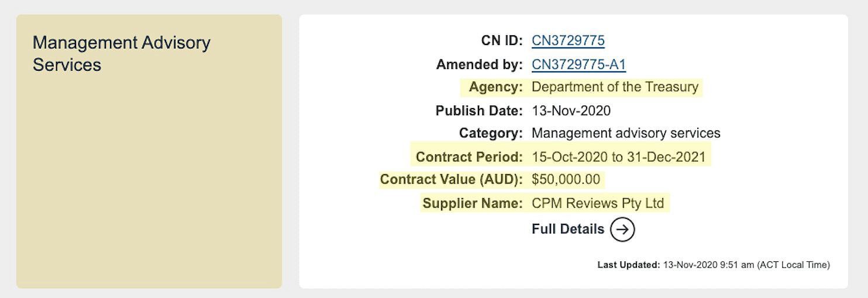Click the Publish Date label
This screenshot has height=298, width=868.
pos(479,110)
